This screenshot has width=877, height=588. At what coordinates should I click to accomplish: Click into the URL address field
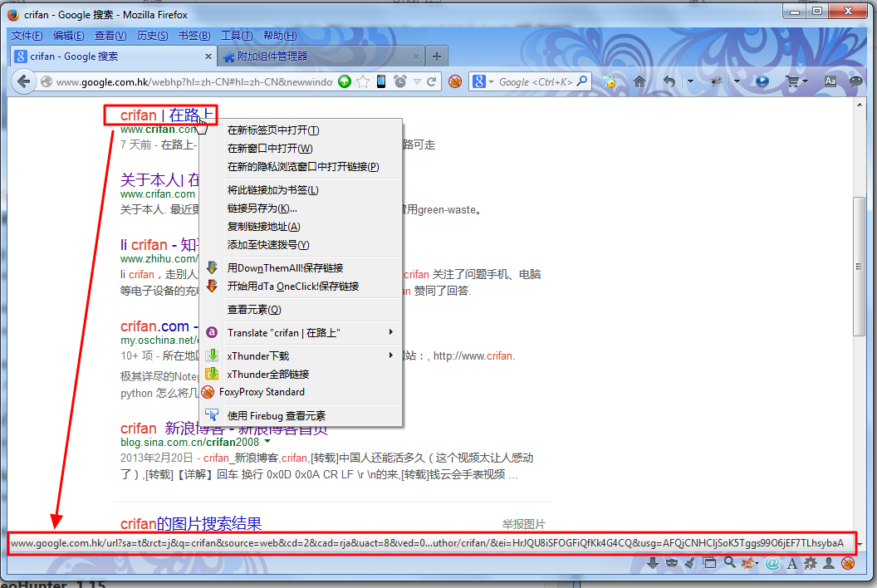tap(194, 81)
